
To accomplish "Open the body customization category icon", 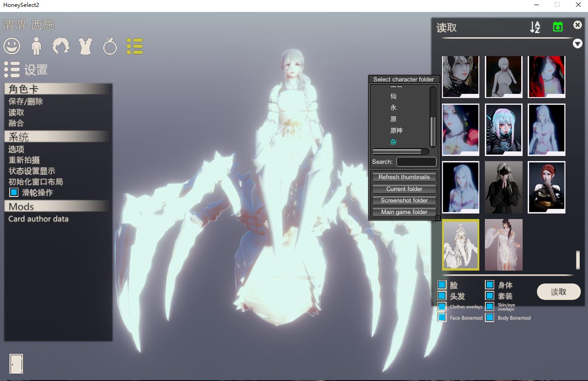I will pos(36,46).
